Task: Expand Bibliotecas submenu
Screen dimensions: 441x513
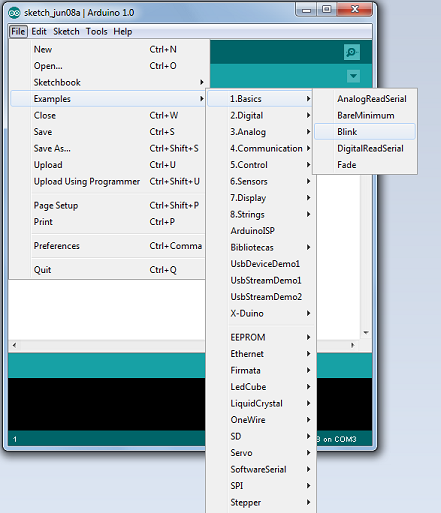Action: click(x=260, y=247)
